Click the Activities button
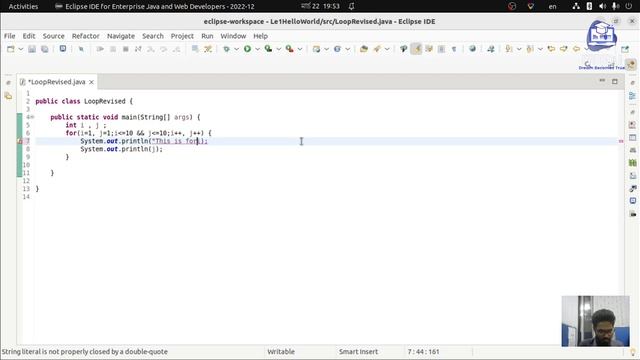Screen dimensions: 640x360 (x=23, y=6)
